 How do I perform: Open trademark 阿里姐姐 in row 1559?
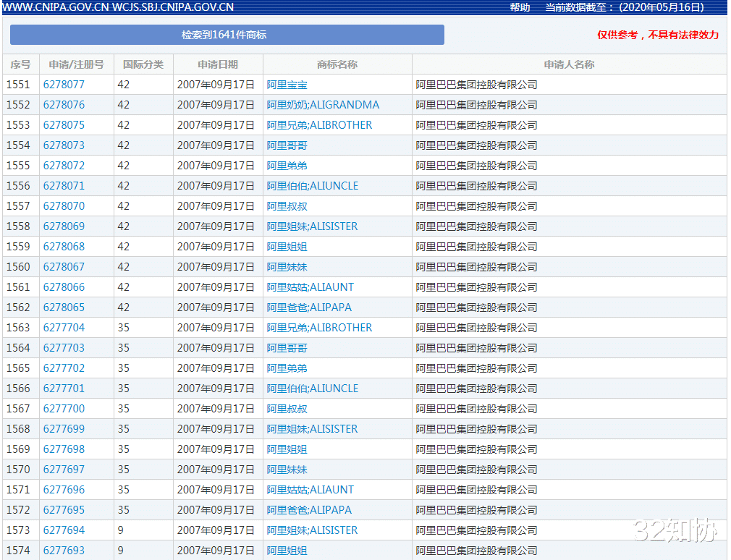287,247
